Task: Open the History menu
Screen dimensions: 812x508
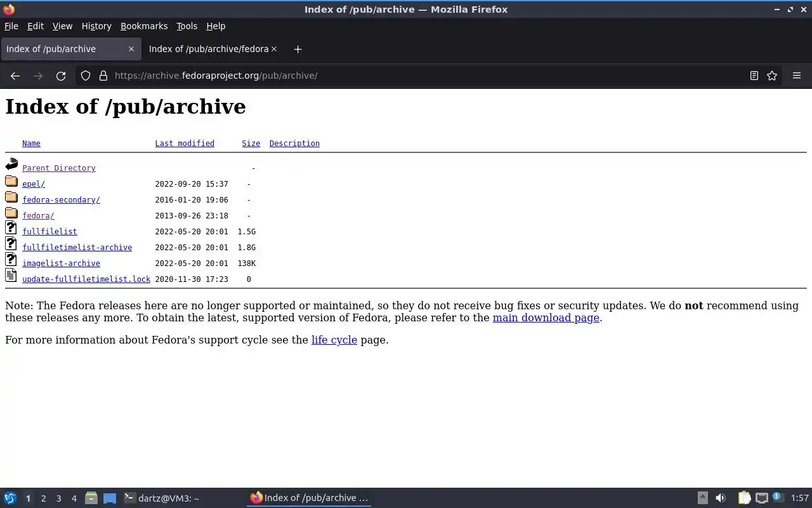Action: coord(96,26)
